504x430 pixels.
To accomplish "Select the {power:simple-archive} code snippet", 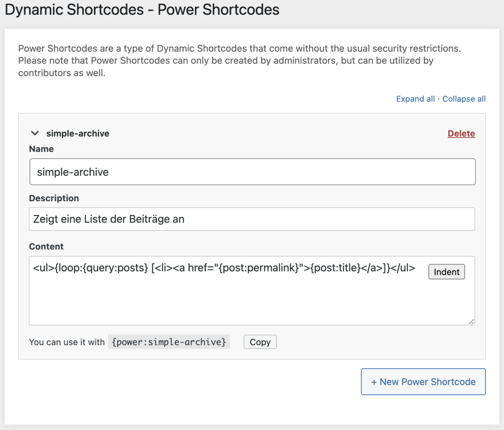I will pyautogui.click(x=168, y=341).
